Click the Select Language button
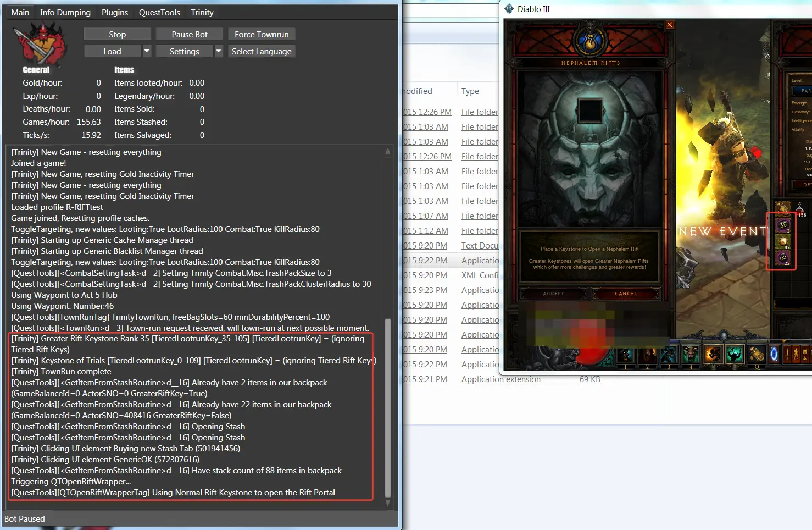 (262, 51)
